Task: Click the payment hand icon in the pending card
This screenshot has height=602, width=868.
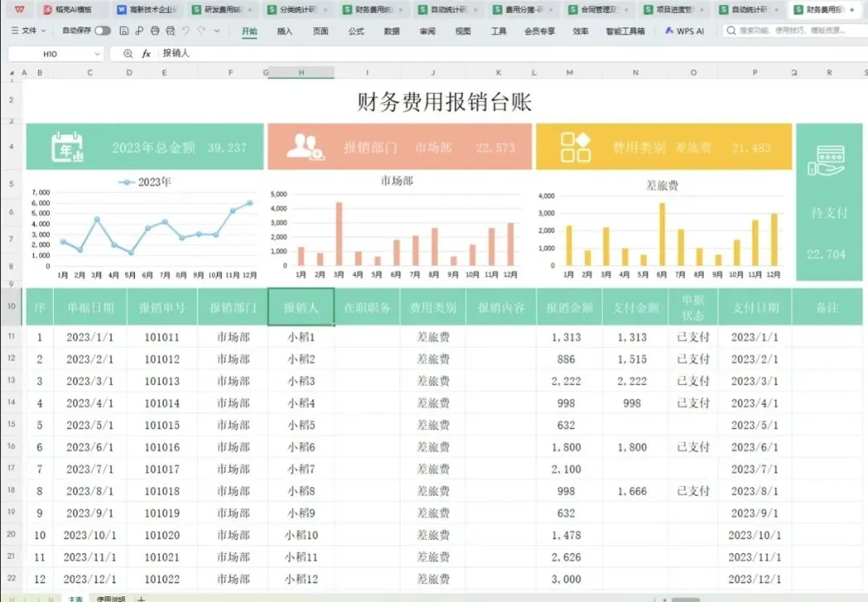Action: [x=826, y=161]
